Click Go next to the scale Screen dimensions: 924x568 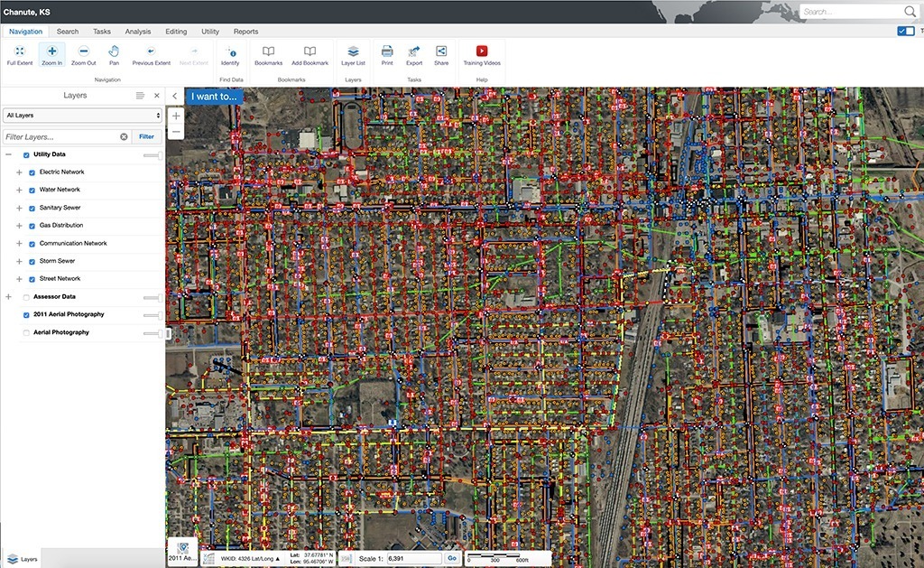coord(452,558)
